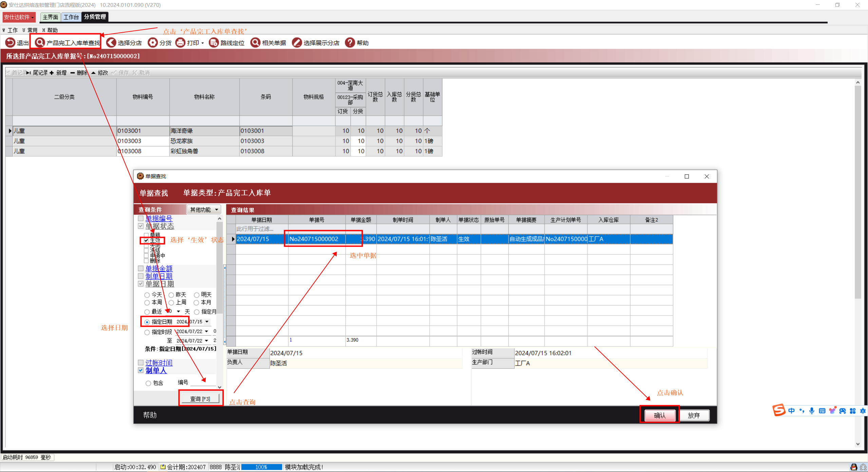Click the 帮助 question mark toolbar icon
Viewport: 868px width, 472px height.
click(x=350, y=43)
